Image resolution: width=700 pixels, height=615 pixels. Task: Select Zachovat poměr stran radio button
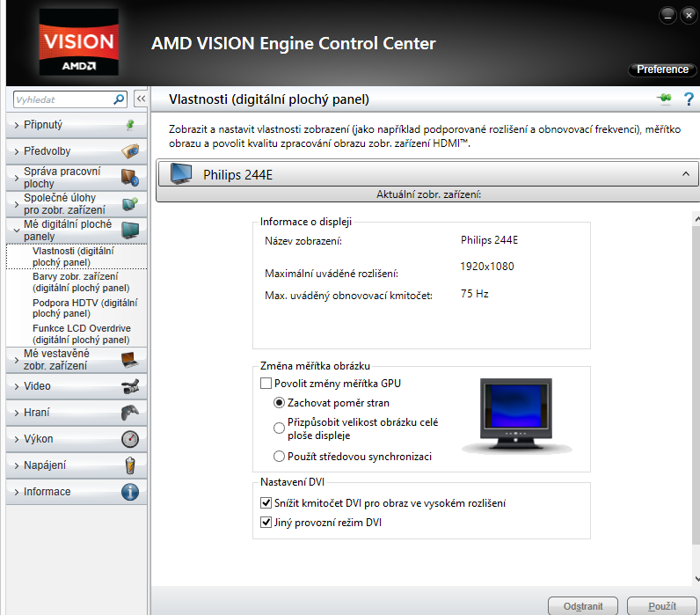[279, 403]
